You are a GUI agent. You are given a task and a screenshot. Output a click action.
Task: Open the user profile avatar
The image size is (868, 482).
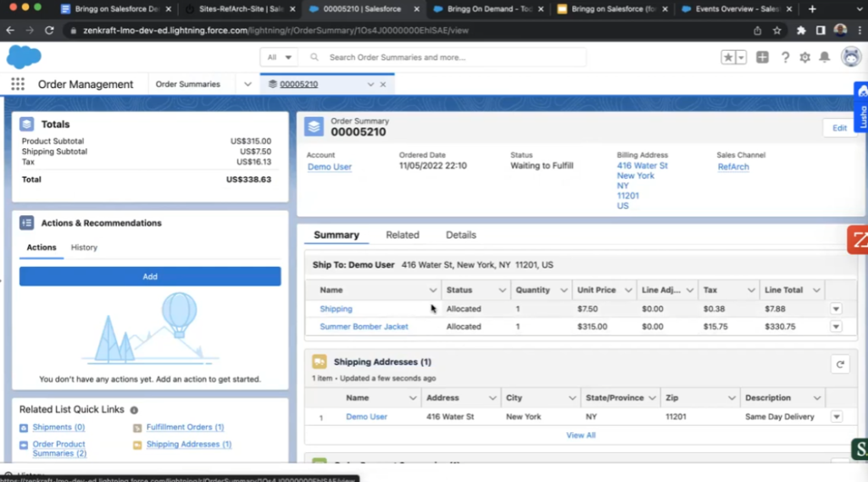point(850,57)
